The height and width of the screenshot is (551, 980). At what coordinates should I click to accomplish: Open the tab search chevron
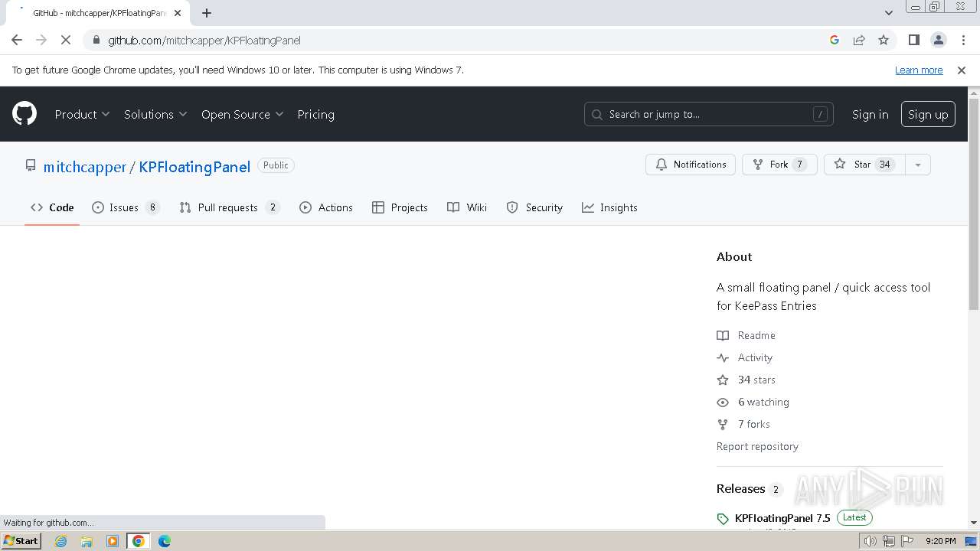click(x=889, y=13)
